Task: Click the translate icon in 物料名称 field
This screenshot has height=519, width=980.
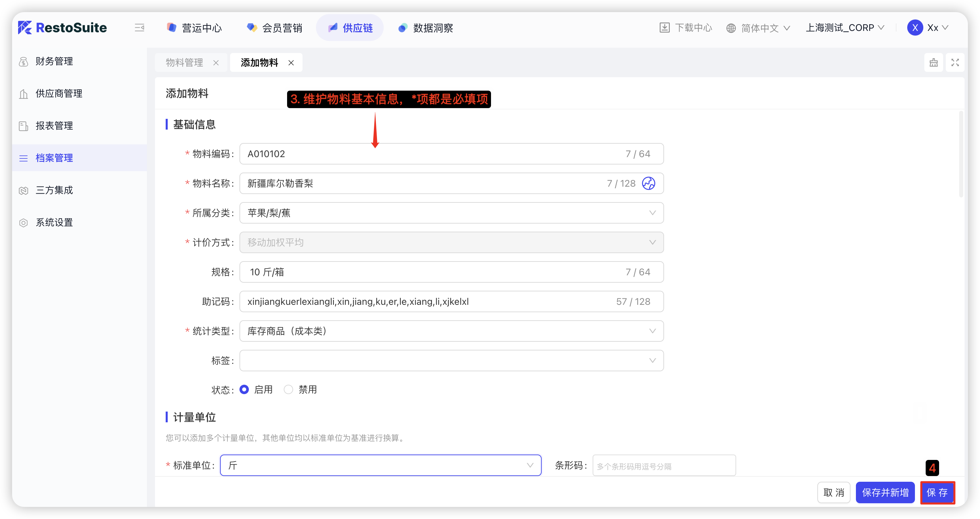Action: click(x=648, y=184)
